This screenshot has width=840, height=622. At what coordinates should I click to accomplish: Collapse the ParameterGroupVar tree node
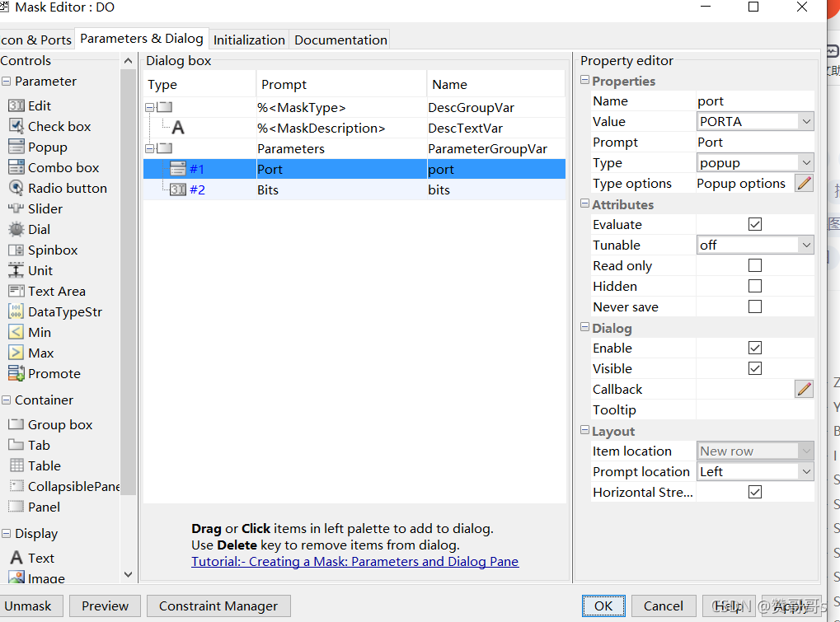150,149
